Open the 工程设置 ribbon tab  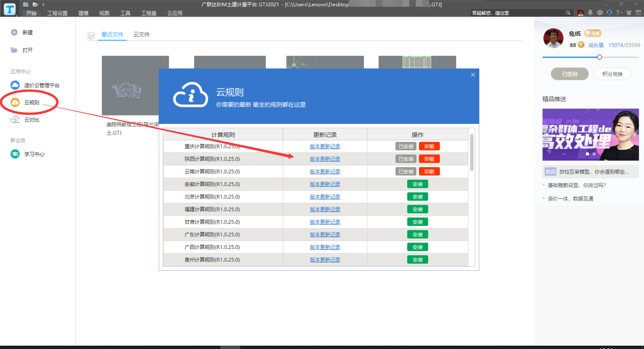click(57, 13)
